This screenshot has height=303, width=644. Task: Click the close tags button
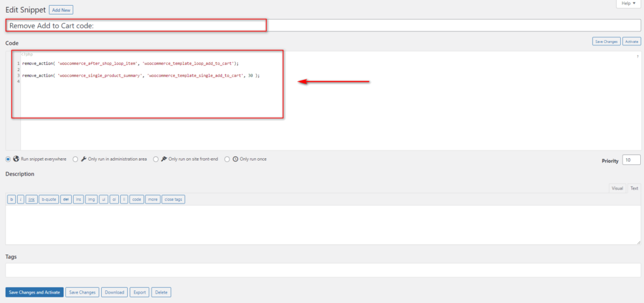(174, 200)
